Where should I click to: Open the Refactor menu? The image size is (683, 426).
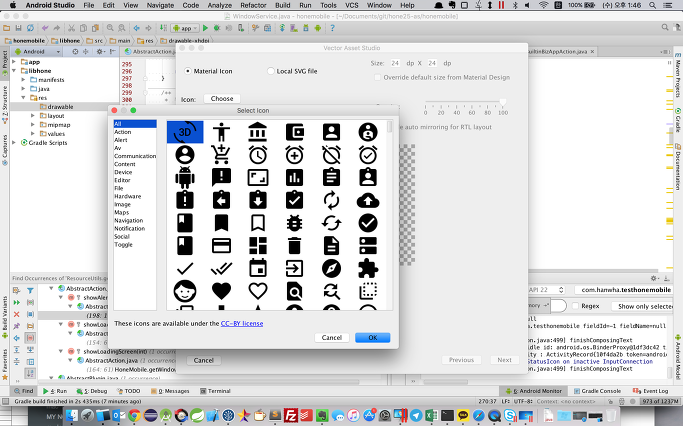[x=253, y=5]
